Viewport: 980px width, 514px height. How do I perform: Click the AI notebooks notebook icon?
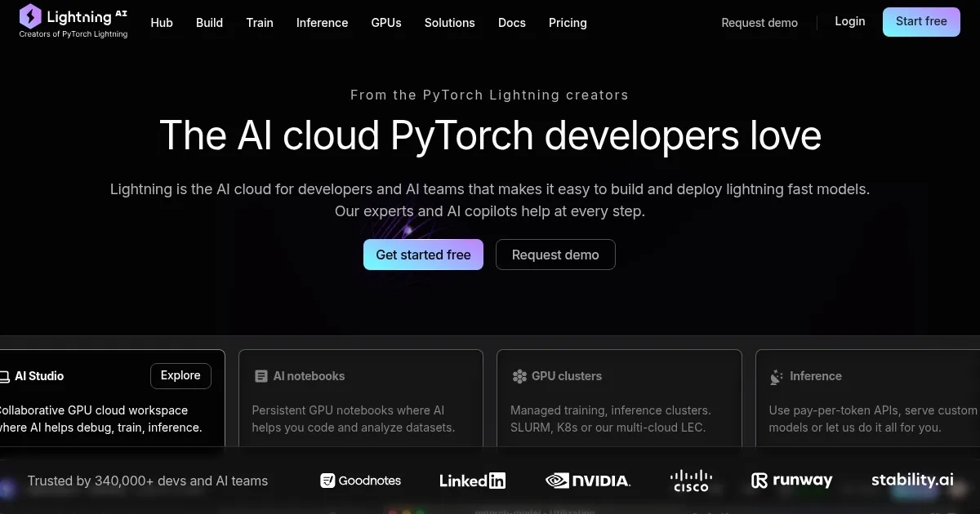tap(261, 376)
